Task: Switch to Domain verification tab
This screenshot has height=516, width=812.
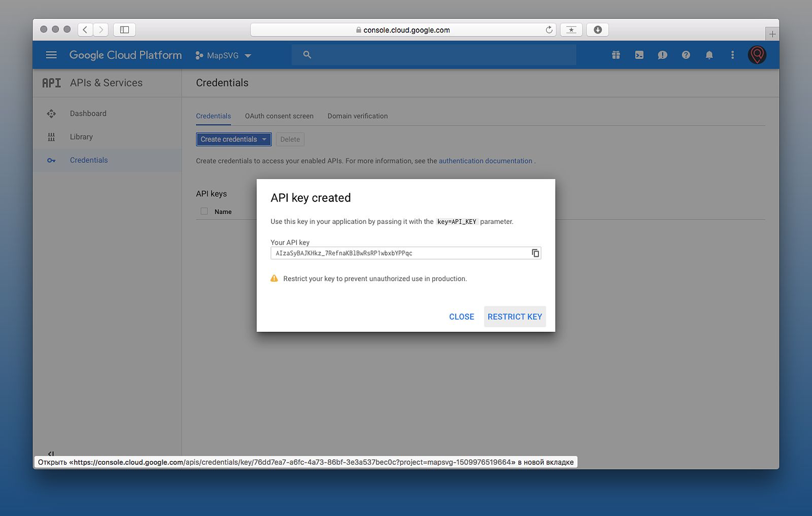Action: point(358,116)
